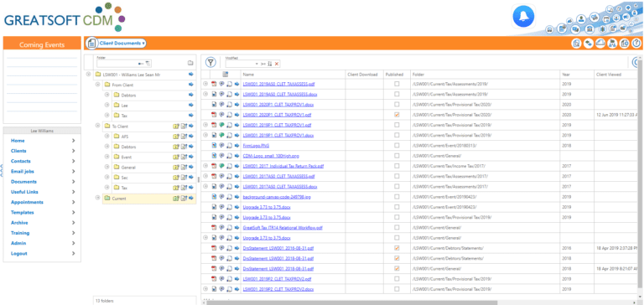The width and height of the screenshot is (644, 305).
Task: Click the Client Documents page icon
Action: (x=91, y=43)
